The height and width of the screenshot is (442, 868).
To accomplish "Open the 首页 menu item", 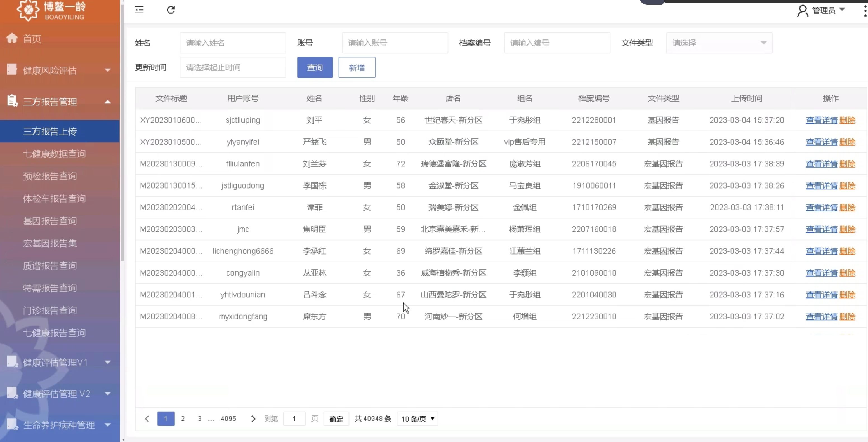I will click(x=32, y=39).
